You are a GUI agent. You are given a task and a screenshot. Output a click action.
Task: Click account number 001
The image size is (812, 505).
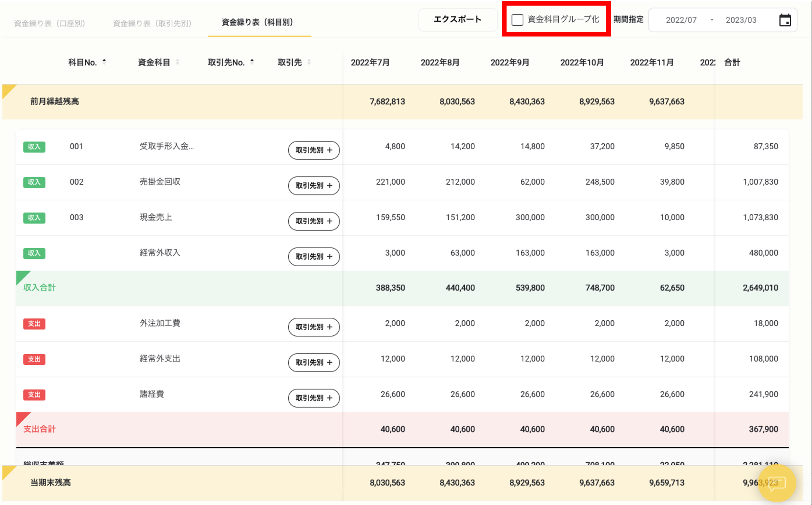[76, 146]
